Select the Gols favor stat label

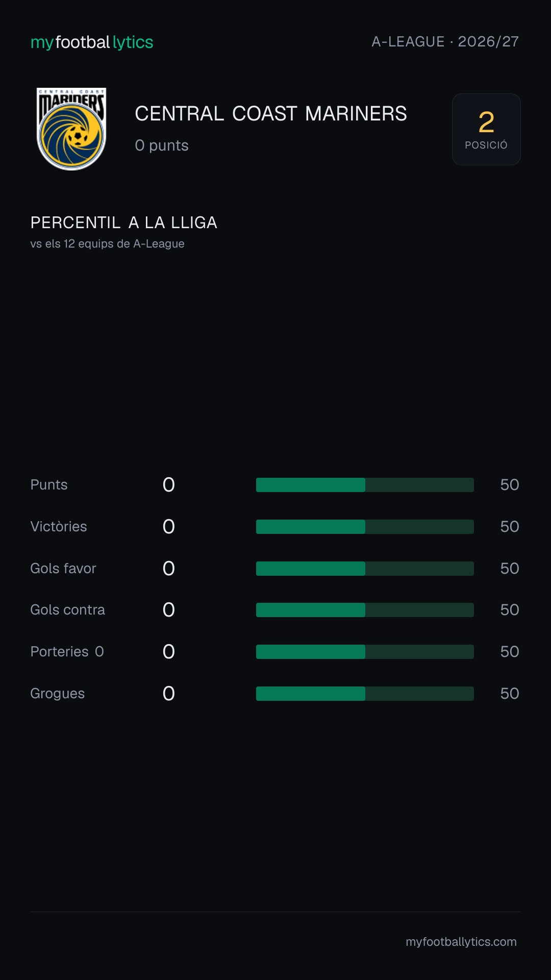point(63,569)
